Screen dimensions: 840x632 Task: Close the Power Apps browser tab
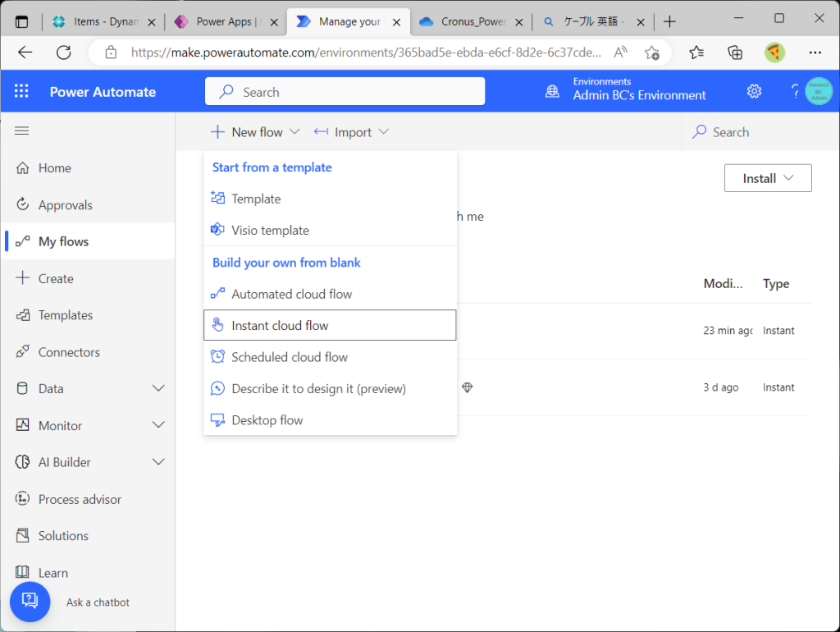point(274,22)
